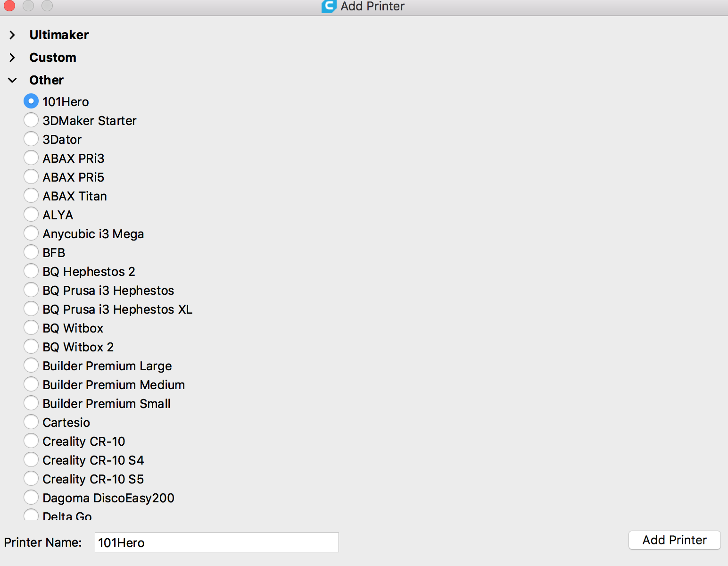Choose Anycubic i3 Mega printer
Viewport: 728px width, 566px height.
pyautogui.click(x=31, y=233)
